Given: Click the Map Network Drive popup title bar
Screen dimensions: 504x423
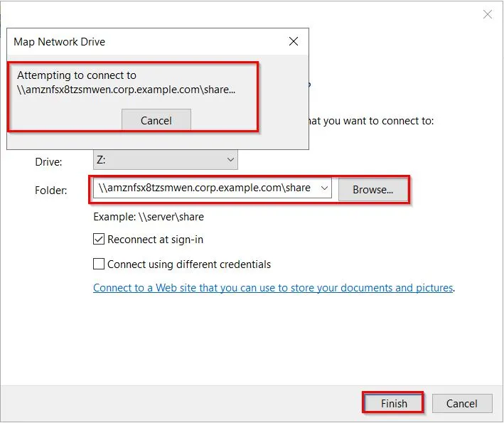Looking at the screenshot, I should coord(142,42).
